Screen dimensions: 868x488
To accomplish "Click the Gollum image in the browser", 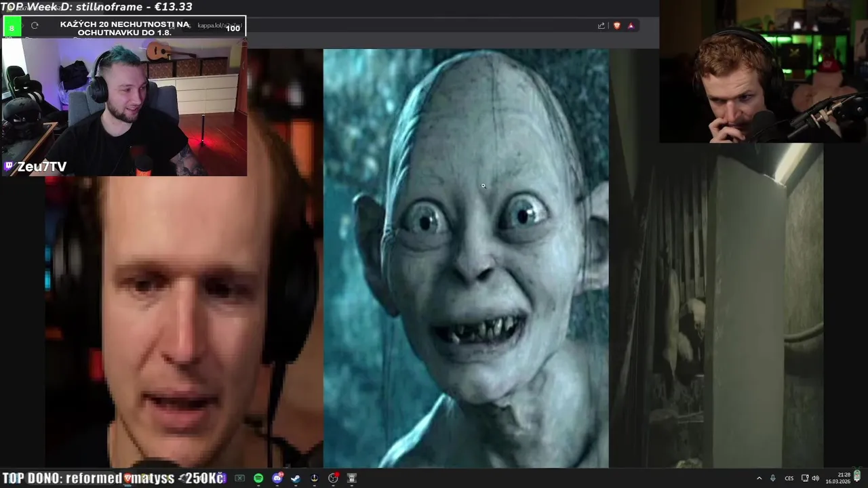I will (466, 258).
